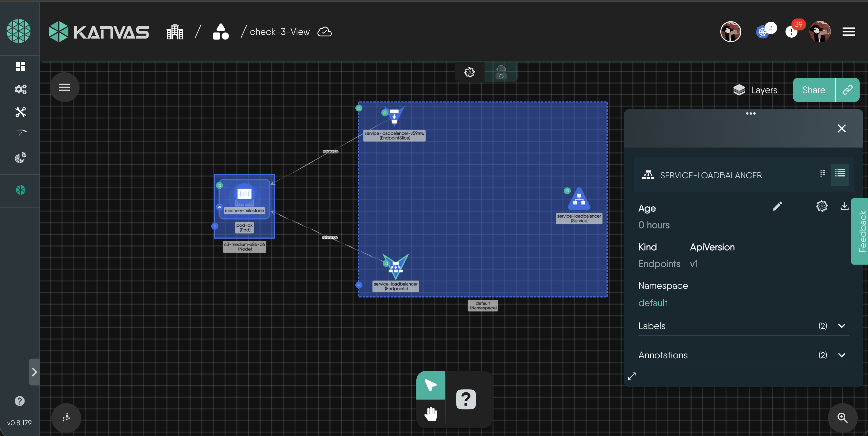This screenshot has height=436, width=868.
Task: Open the configuration tools icon in sidebar
Action: 21,112
